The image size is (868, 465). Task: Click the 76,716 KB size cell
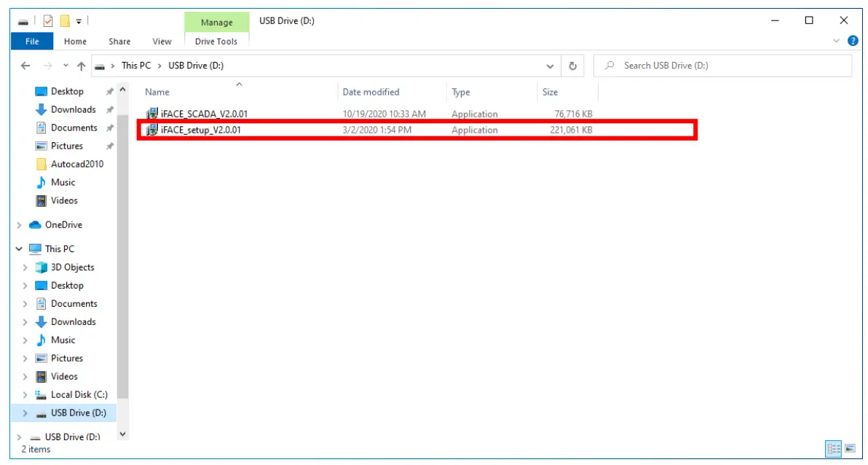coord(574,114)
